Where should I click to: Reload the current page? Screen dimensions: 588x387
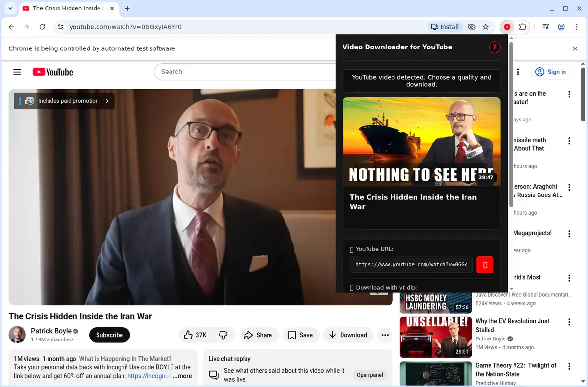(x=42, y=27)
